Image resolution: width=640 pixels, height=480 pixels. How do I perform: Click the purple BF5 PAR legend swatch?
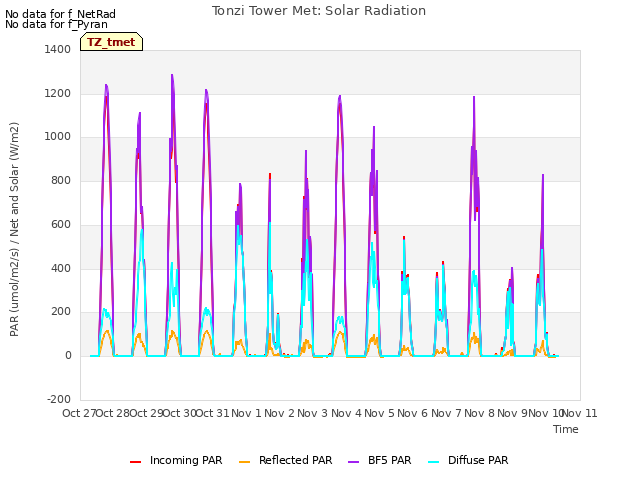click(353, 462)
